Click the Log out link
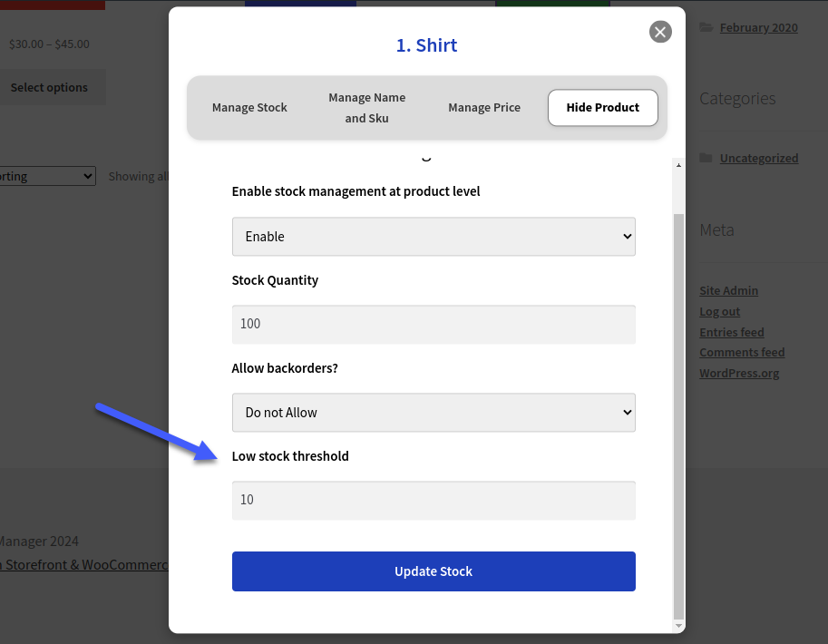 (x=719, y=311)
